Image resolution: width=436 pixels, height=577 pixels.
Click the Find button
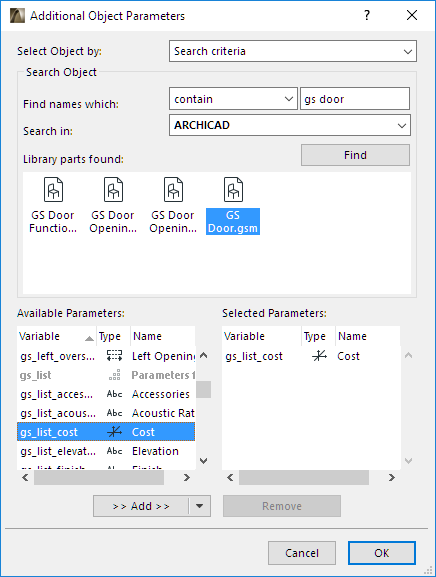tap(355, 155)
